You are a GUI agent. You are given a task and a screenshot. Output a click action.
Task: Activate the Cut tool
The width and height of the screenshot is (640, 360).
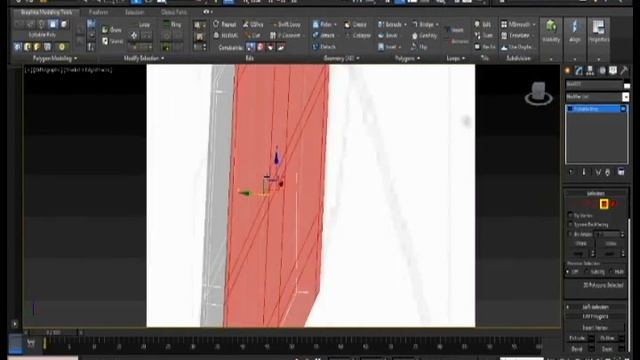coord(253,36)
